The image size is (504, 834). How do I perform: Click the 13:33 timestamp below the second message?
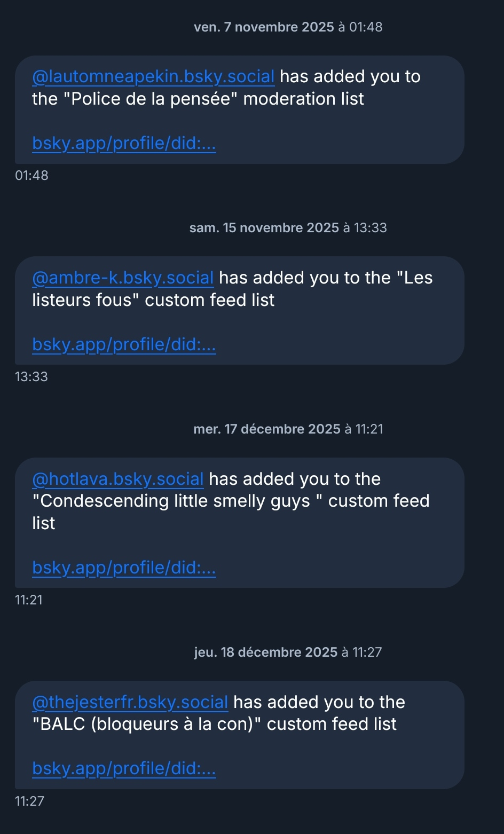(31, 377)
